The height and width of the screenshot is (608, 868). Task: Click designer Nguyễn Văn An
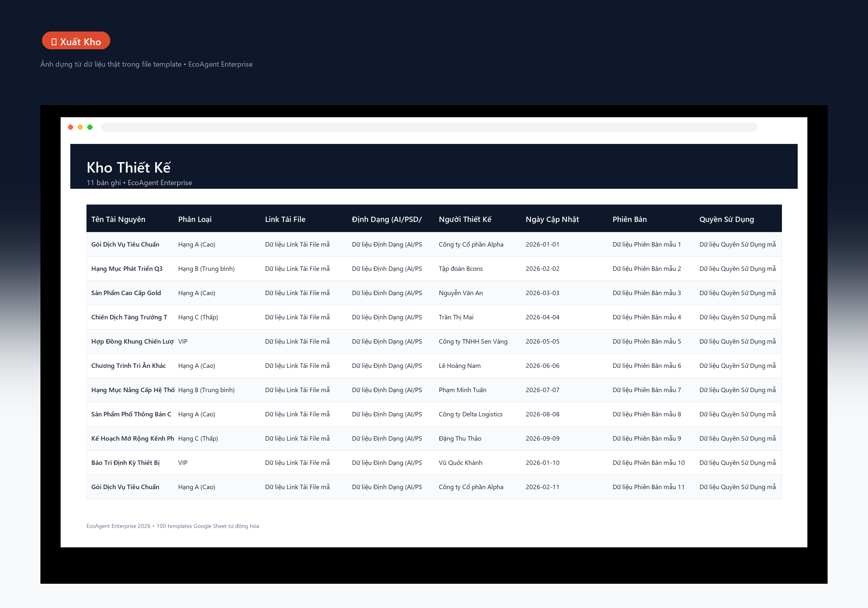coord(461,293)
